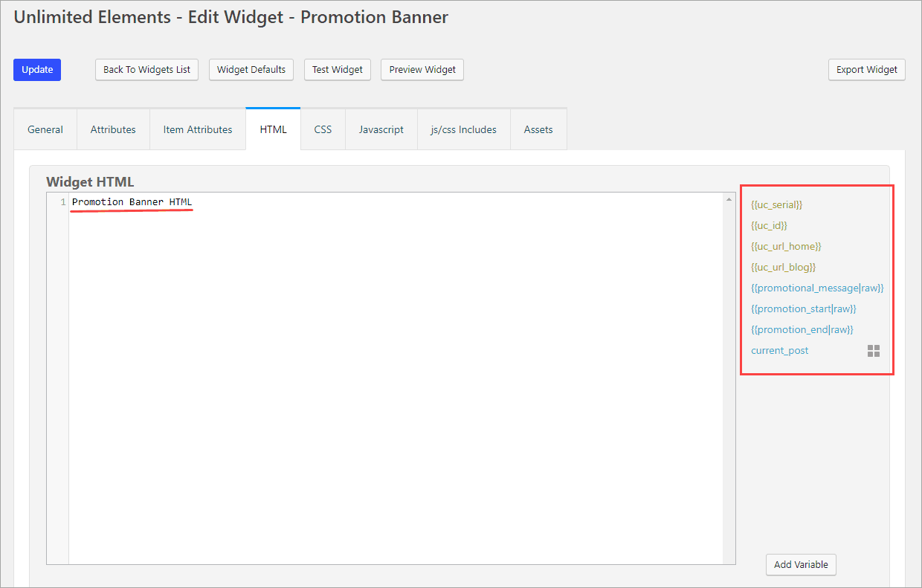Image resolution: width=922 pixels, height=588 pixels.
Task: Click the editor scrollbar up arrow
Action: 728,199
